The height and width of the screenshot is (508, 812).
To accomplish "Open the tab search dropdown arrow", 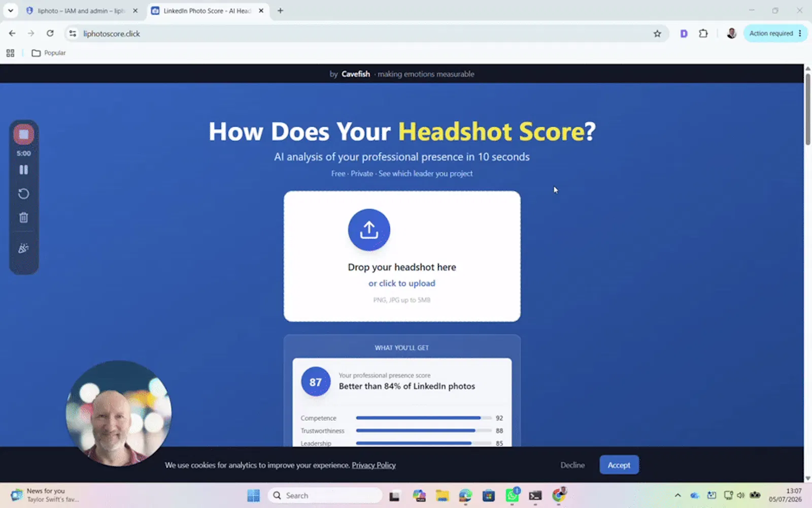I will tap(10, 11).
